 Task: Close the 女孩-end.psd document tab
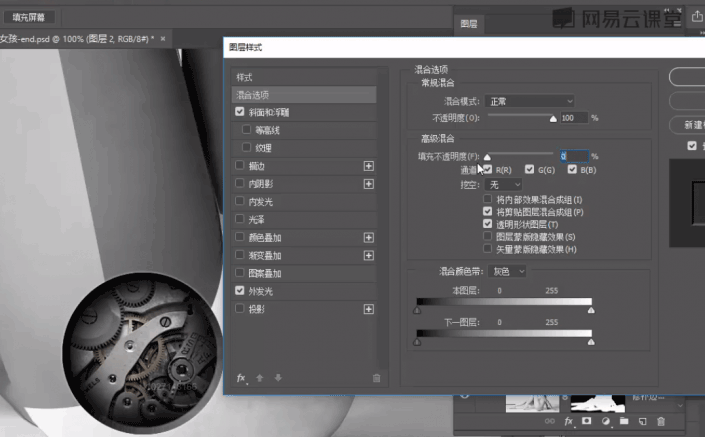[x=163, y=39]
